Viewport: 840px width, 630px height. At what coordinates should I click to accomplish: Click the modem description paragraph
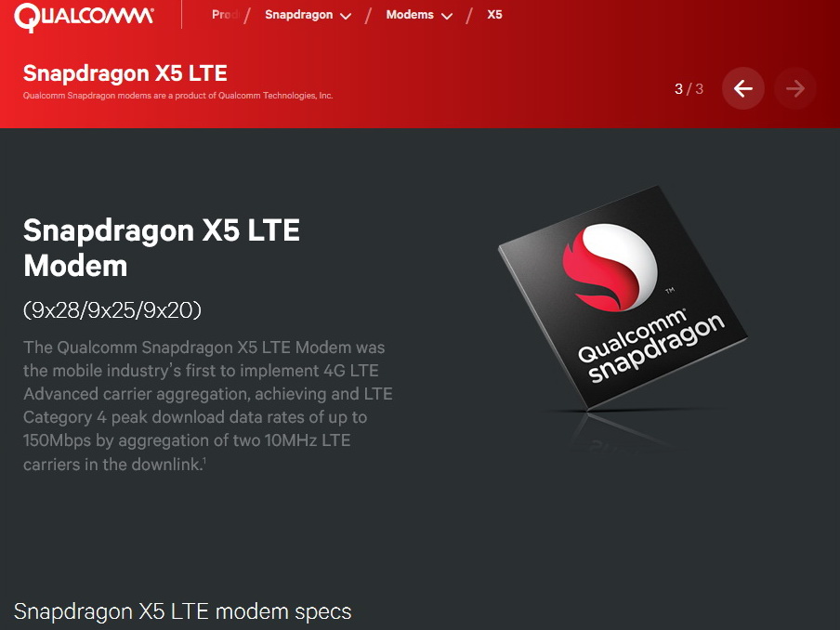208,405
